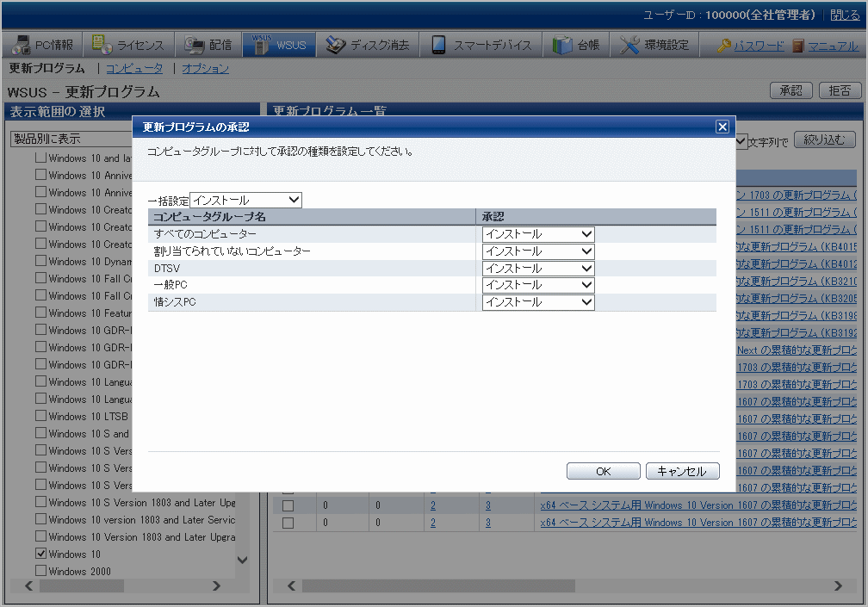Check Windows 10 version 1803 Servicing checkbox
868x607 pixels.
[x=40, y=519]
